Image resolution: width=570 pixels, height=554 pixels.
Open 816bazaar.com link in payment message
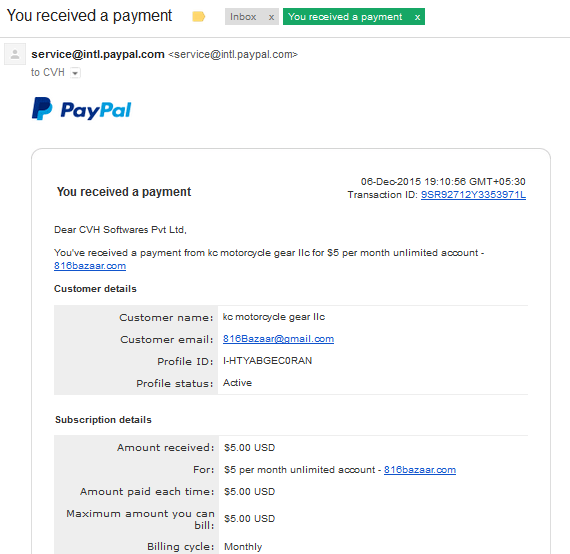[x=90, y=266]
